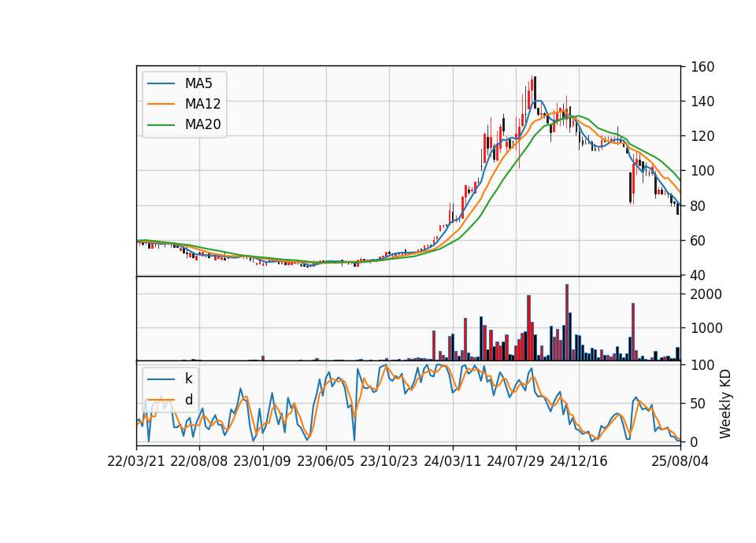Click the 160 price axis label
This screenshot has height=543, width=756.
[702, 66]
